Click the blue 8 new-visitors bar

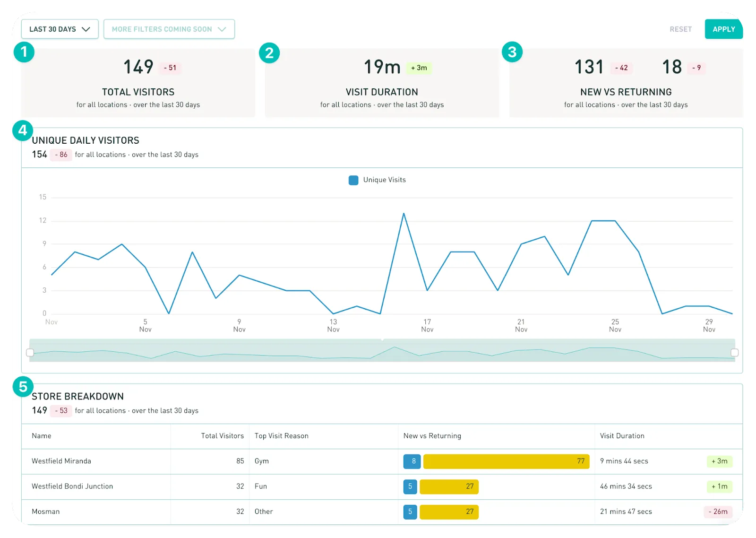tap(412, 461)
